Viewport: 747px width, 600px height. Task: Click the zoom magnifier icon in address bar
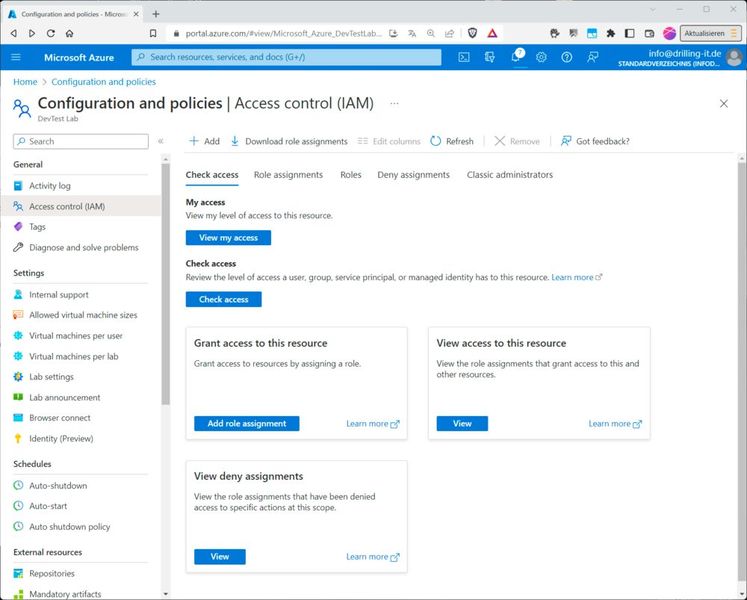point(431,33)
